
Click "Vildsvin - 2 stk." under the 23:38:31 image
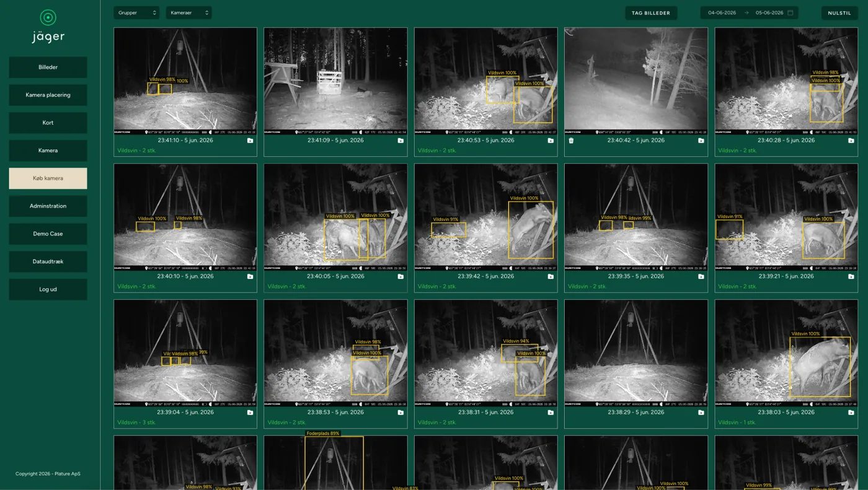pos(437,422)
